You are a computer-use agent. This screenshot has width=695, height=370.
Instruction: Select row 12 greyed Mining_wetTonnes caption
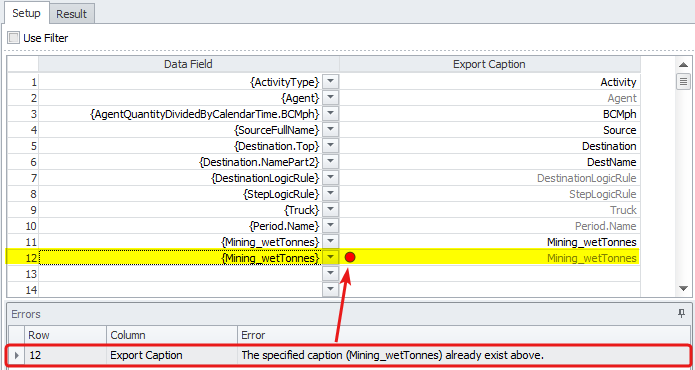coord(489,257)
